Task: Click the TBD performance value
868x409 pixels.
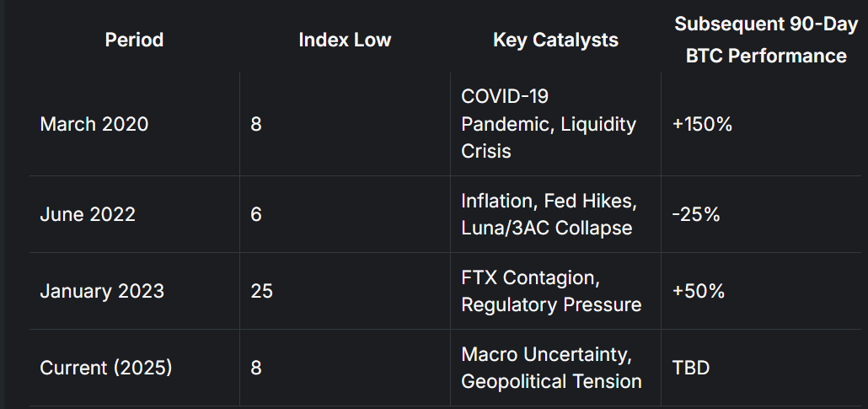Action: (690, 368)
